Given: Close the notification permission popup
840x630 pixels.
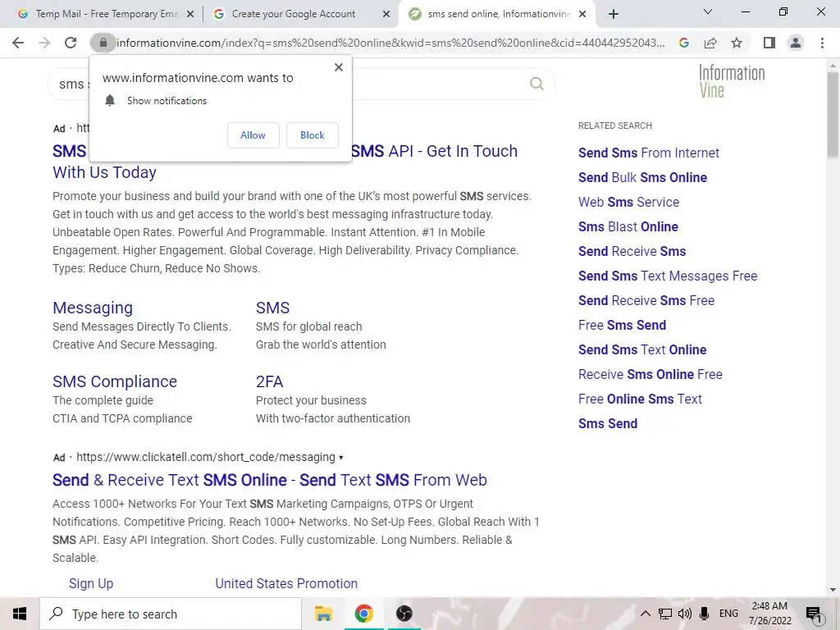Looking at the screenshot, I should (x=339, y=67).
